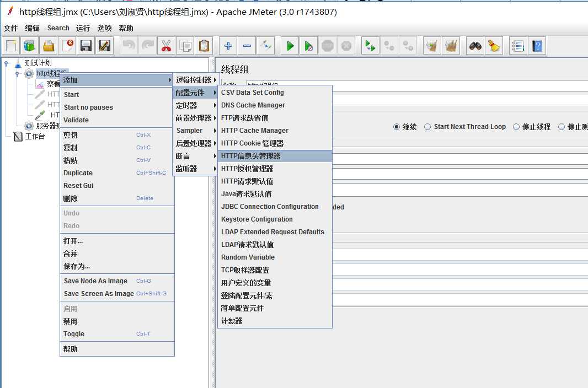Viewport: 588px width, 388px height.
Task: Click the Start no pauses toolbar icon
Action: point(309,46)
